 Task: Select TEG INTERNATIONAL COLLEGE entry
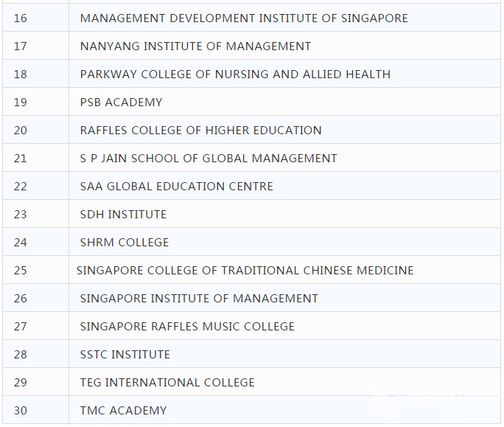click(167, 382)
